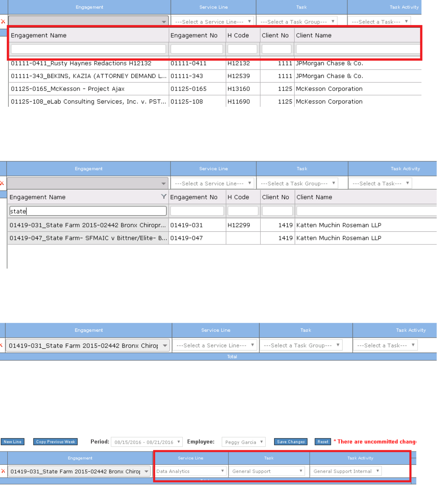Click the Reset button
The height and width of the screenshot is (504, 437).
point(323,442)
